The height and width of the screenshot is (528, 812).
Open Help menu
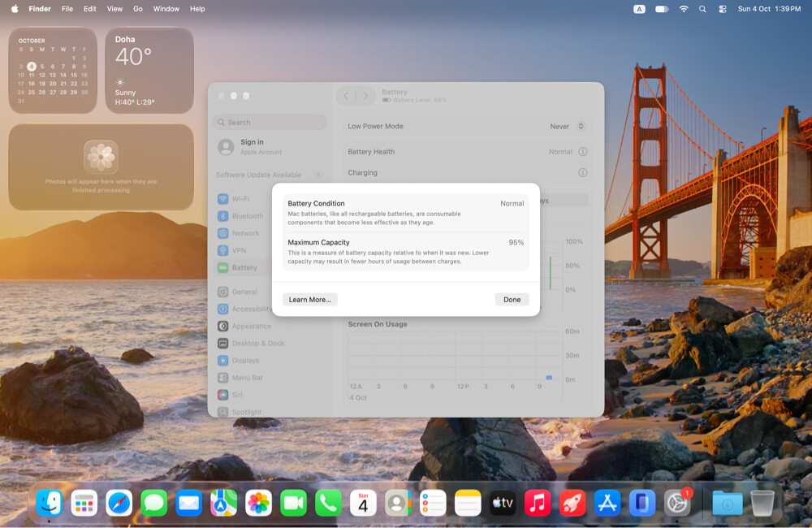(197, 9)
